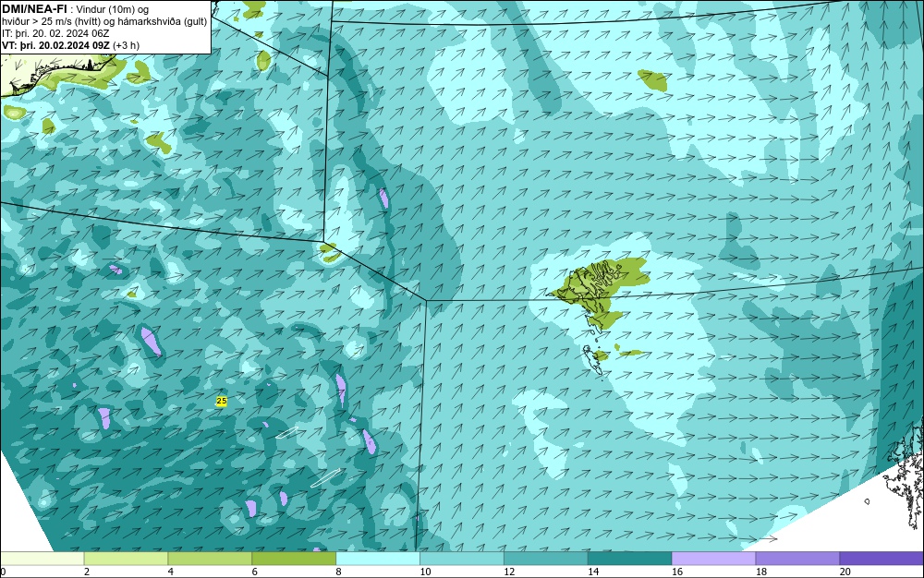
Task: Click the green 4–6 legend swatch
Action: (210, 559)
